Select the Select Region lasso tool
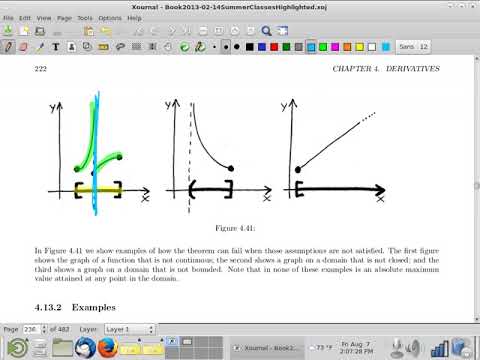 pos(120,47)
